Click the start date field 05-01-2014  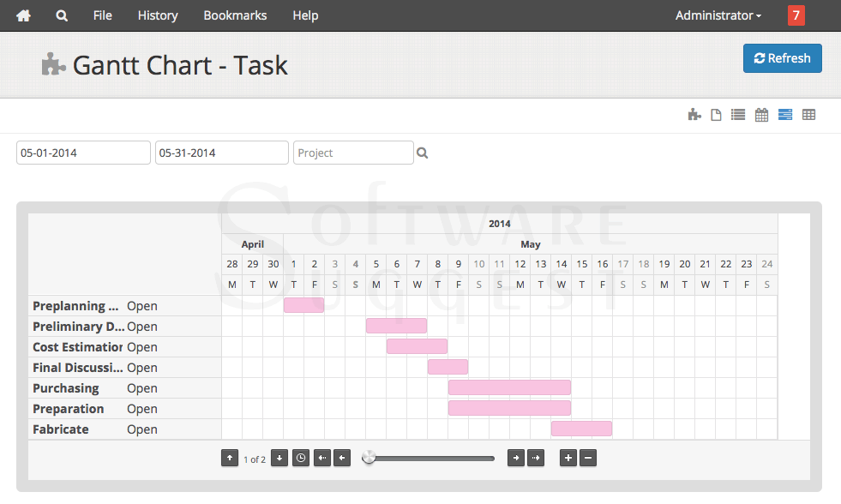[x=83, y=153]
